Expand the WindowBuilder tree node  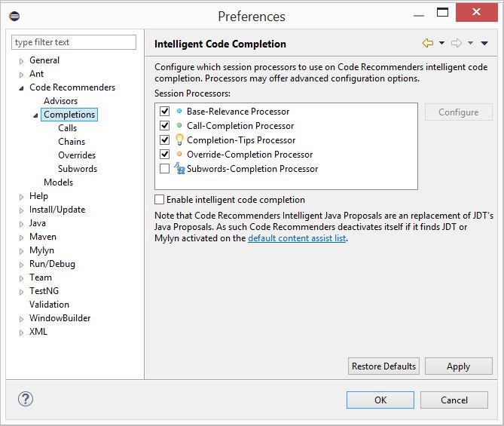coord(21,319)
